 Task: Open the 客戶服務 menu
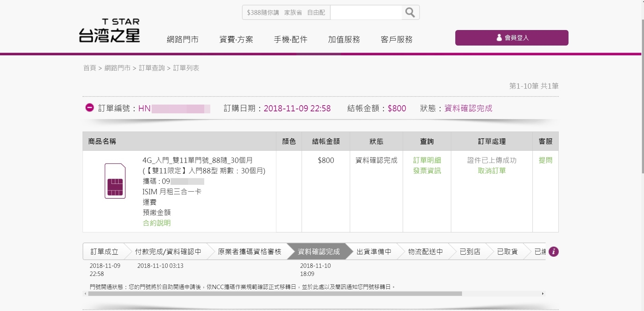coord(397,39)
